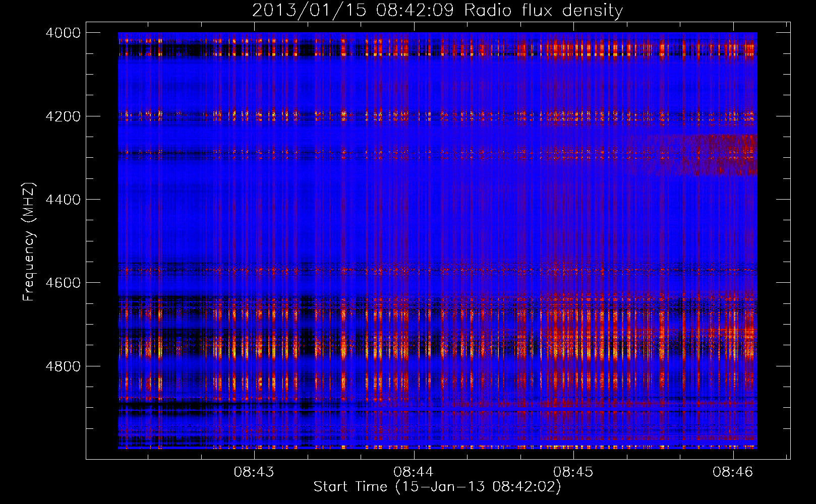The height and width of the screenshot is (504, 816).
Task: Select the 4000 frequency axis label
Action: point(63,33)
